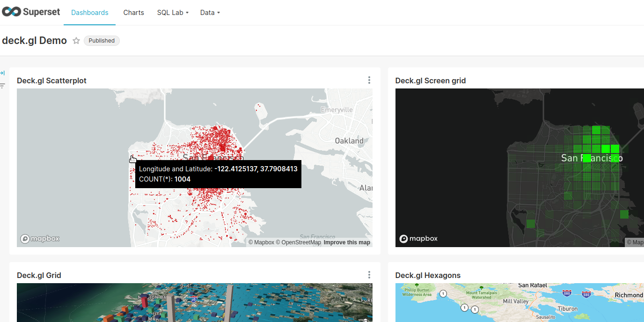This screenshot has width=644, height=322.
Task: Open the © OpenStreetMap attribution link
Action: 299,242
